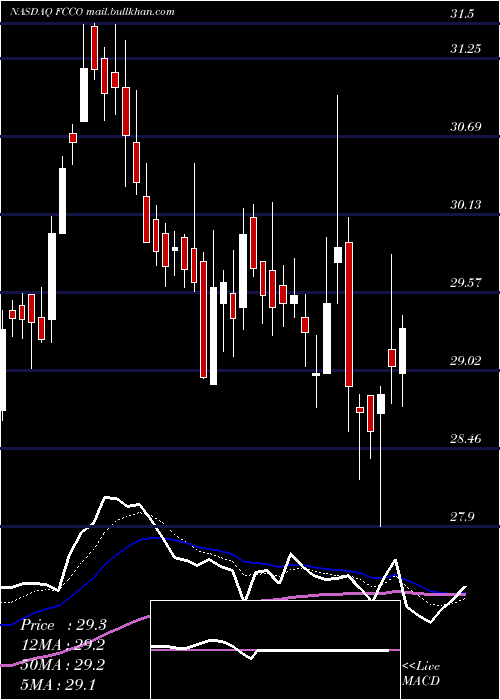Select the 31.5 price axis label
The height and width of the screenshot is (700, 500).
(x=462, y=14)
